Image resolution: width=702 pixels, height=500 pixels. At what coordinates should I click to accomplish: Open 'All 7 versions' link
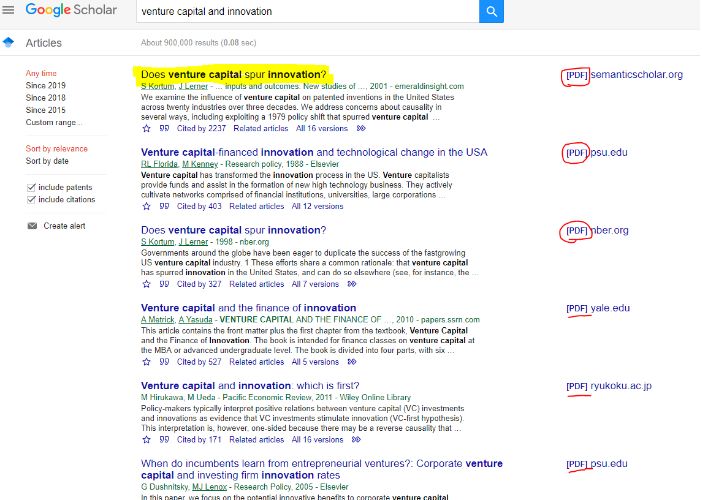(315, 284)
